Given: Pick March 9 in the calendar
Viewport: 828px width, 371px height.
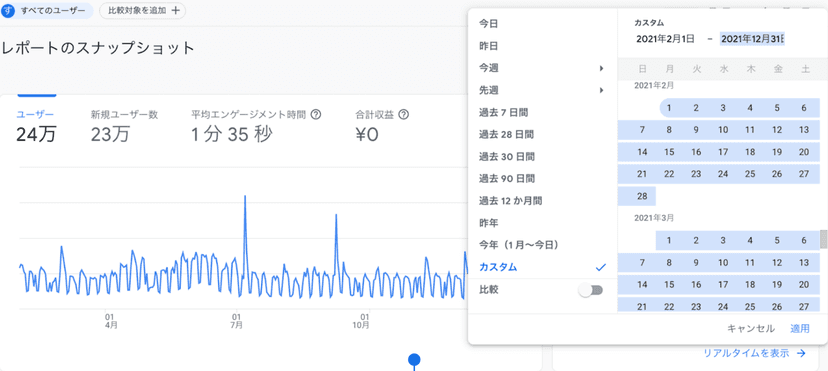Looking at the screenshot, I should pyautogui.click(x=696, y=263).
